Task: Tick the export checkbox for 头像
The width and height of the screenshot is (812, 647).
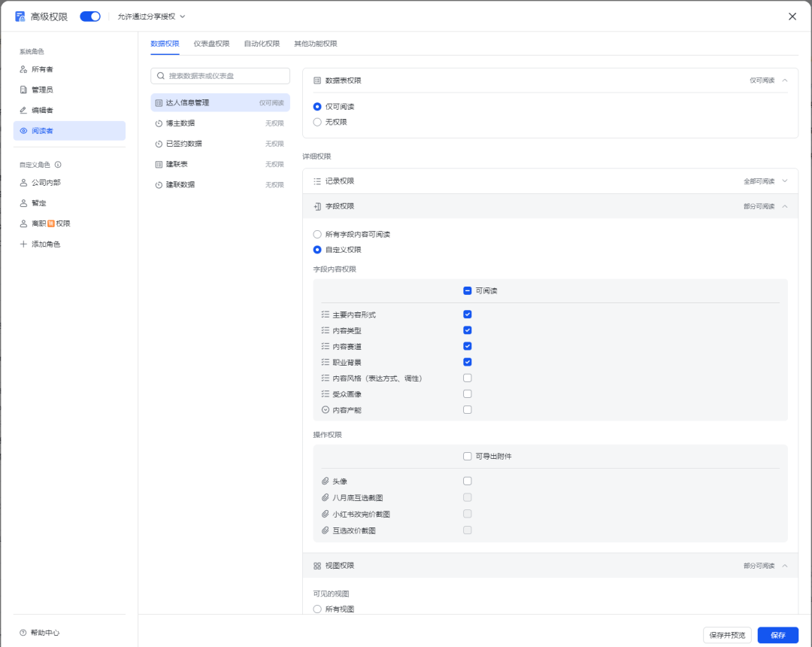Action: point(468,481)
